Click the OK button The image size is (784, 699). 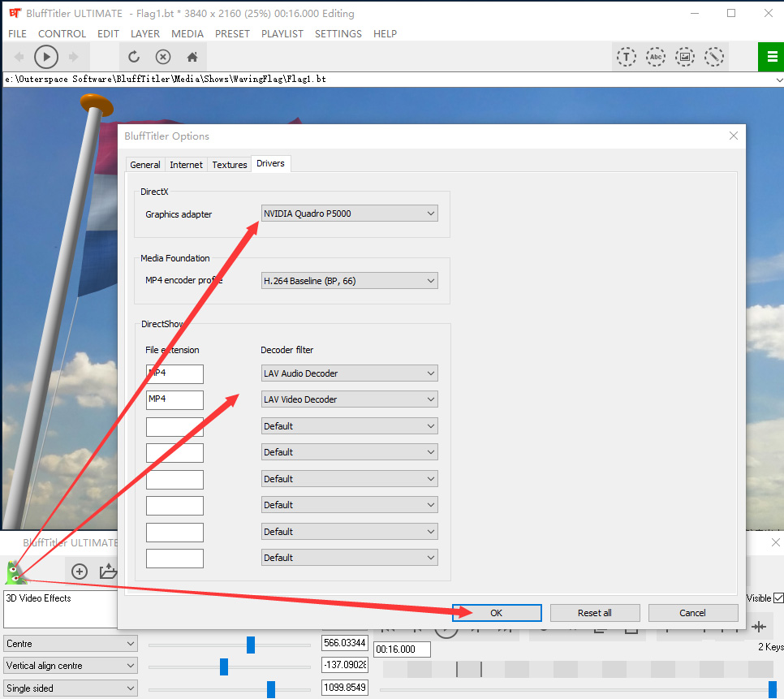[497, 612]
